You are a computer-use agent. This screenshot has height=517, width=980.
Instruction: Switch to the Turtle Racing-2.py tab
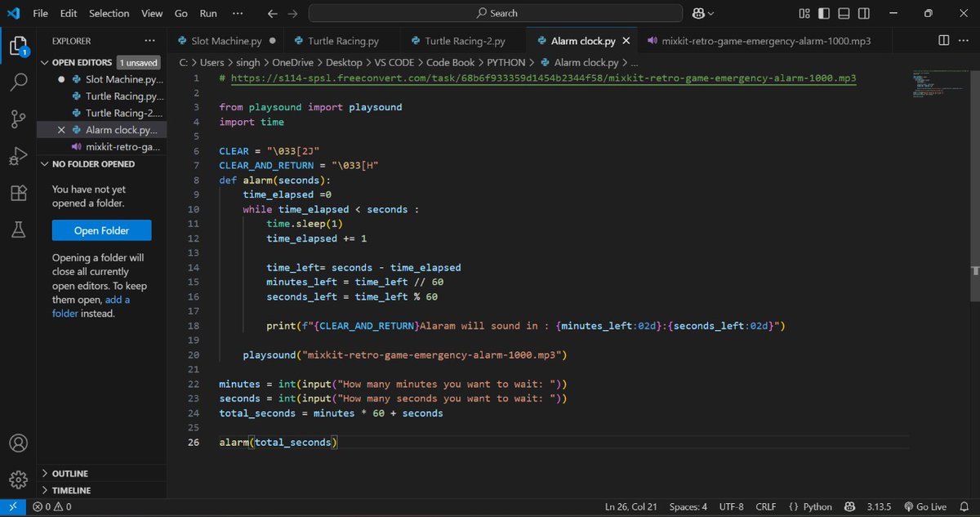click(x=465, y=41)
